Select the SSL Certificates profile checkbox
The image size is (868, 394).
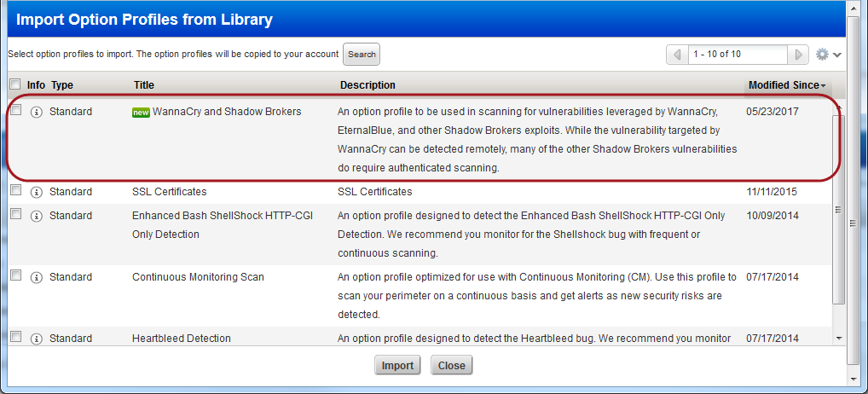[16, 190]
